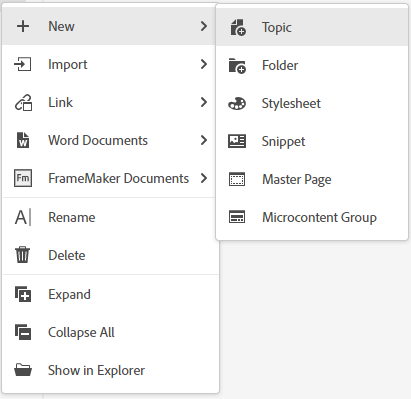The height and width of the screenshot is (399, 411).
Task: Expand the FrameMaker Documents submenu arrow
Action: coord(204,178)
